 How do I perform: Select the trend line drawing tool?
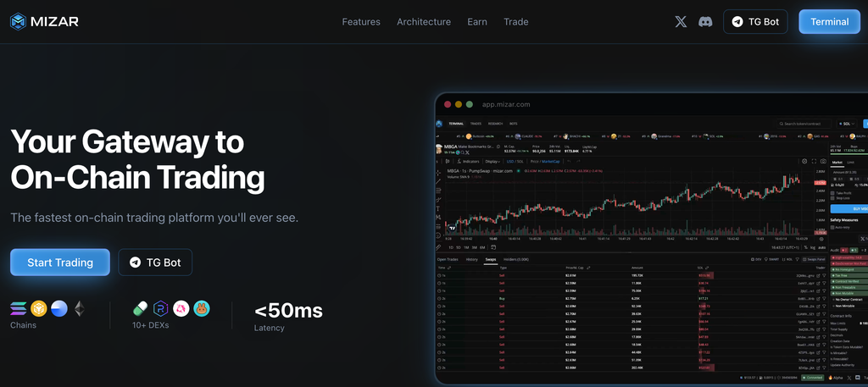tap(438, 181)
